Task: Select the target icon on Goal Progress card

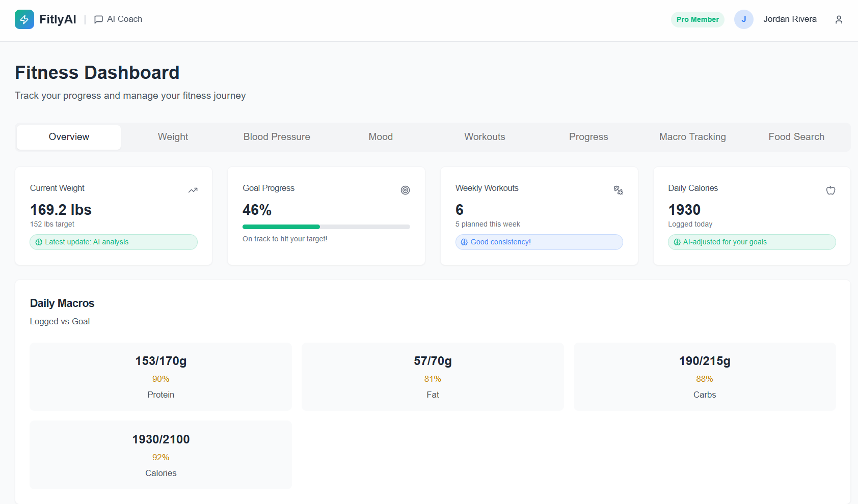Action: tap(406, 190)
